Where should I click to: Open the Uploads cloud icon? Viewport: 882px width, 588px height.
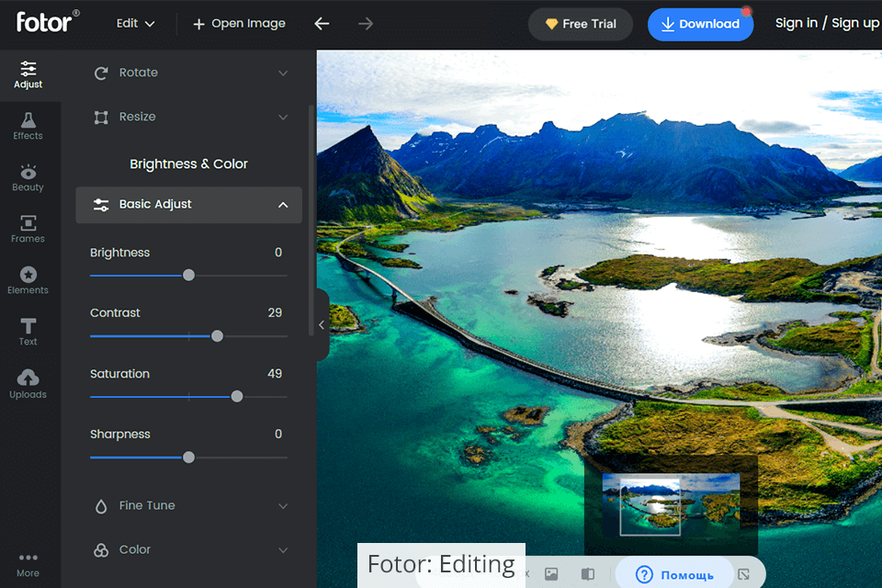click(28, 383)
